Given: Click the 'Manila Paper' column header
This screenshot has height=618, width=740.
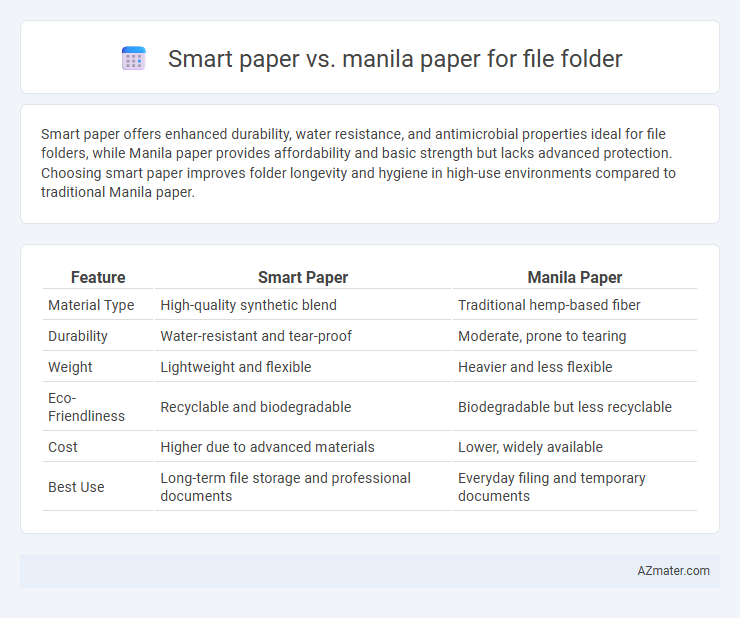Looking at the screenshot, I should [575, 277].
